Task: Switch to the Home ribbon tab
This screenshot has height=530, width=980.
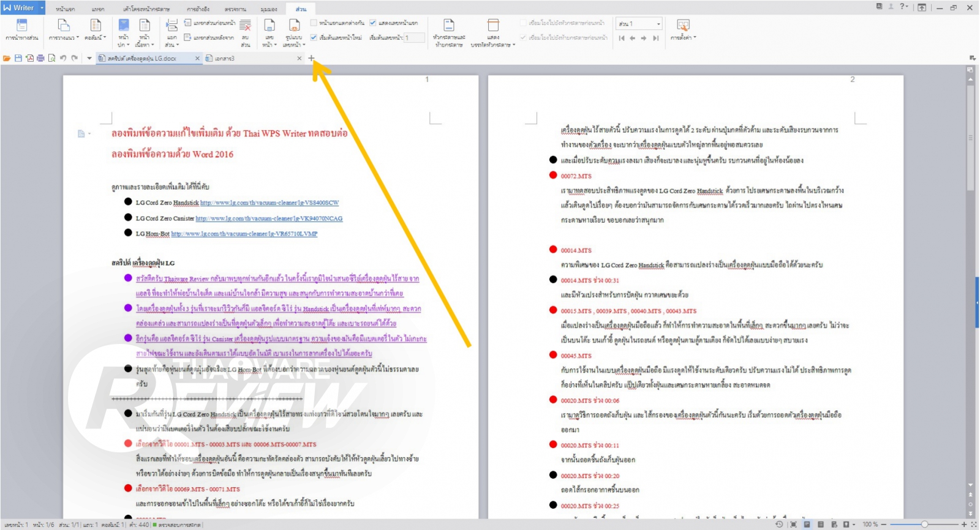Action: pyautogui.click(x=65, y=9)
